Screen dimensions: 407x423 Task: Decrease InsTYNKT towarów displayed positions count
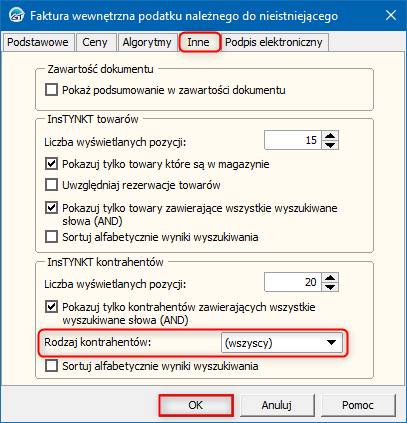coord(330,145)
